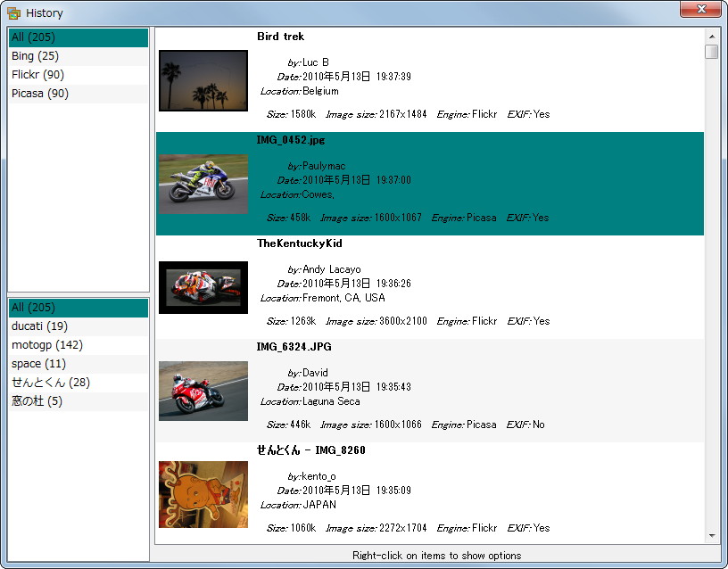Click the scrollbar down arrow
The height and width of the screenshot is (569, 728).
pos(711,536)
